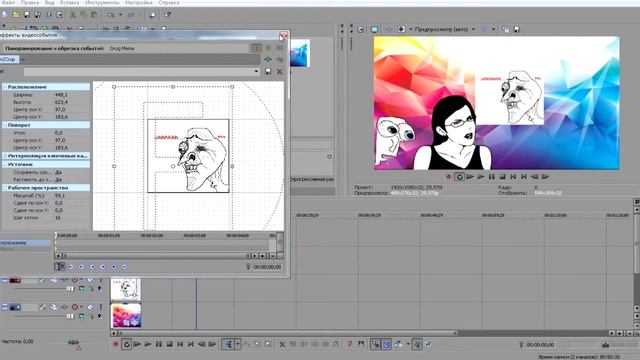Click Pause in main transport bar

[x=159, y=344]
